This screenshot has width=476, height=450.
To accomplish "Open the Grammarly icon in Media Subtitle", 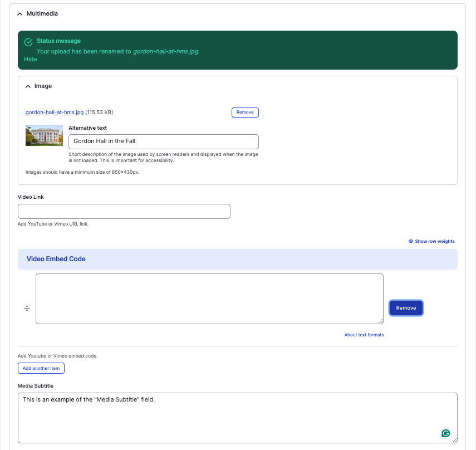I will (445, 433).
